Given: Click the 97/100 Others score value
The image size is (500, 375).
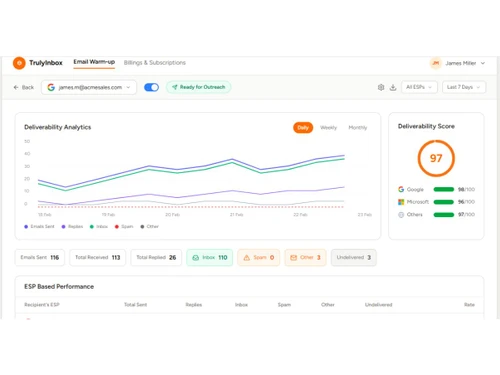Looking at the screenshot, I should point(466,215).
